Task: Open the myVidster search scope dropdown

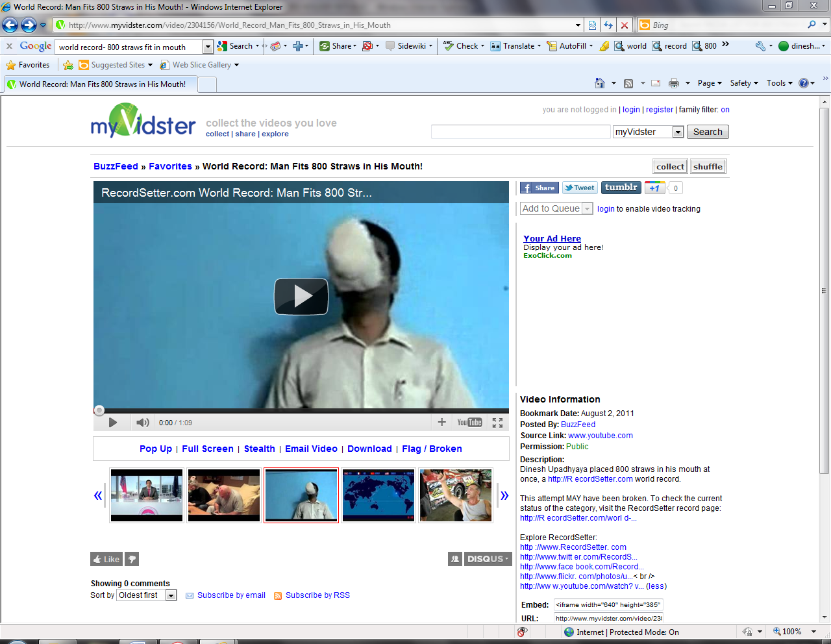Action: point(649,132)
